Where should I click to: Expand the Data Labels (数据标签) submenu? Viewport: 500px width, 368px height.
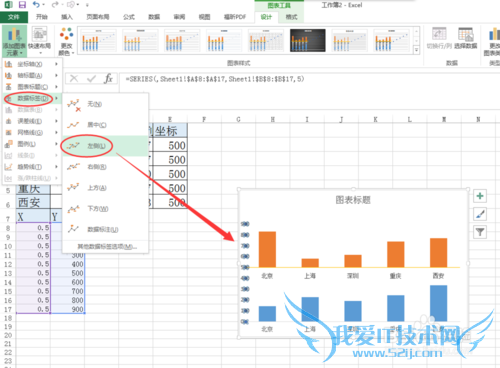(x=32, y=98)
